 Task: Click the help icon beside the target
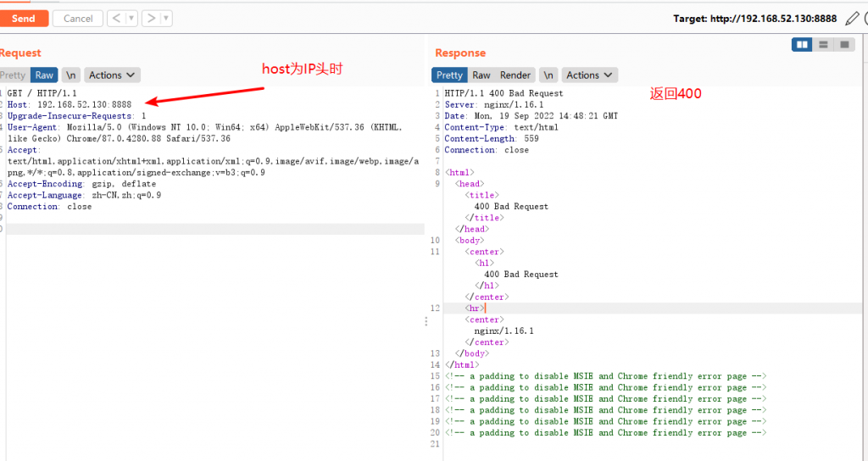[x=865, y=18]
